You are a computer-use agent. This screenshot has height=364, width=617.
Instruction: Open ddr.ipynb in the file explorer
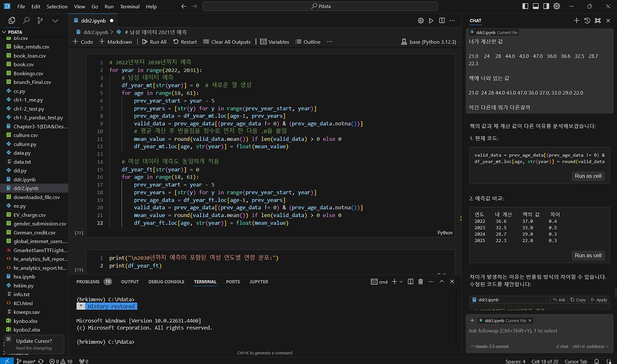point(24,179)
